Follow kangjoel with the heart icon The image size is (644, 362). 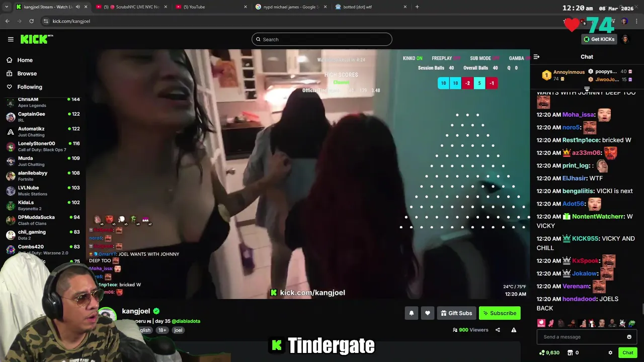tap(428, 313)
